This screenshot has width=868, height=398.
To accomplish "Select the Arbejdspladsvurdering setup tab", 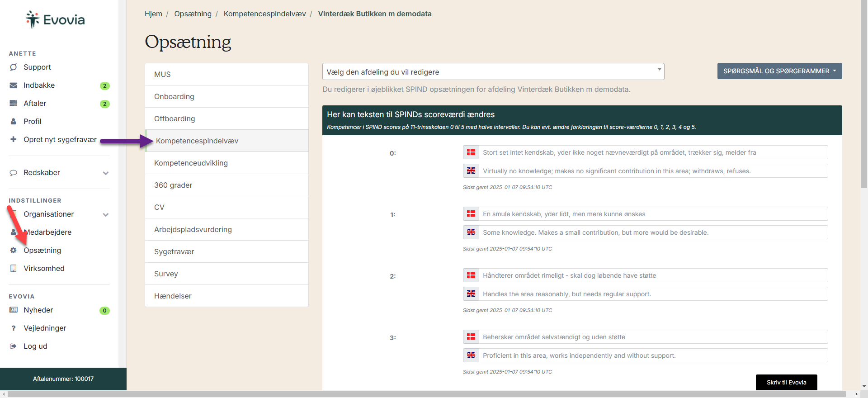I will pyautogui.click(x=226, y=229).
